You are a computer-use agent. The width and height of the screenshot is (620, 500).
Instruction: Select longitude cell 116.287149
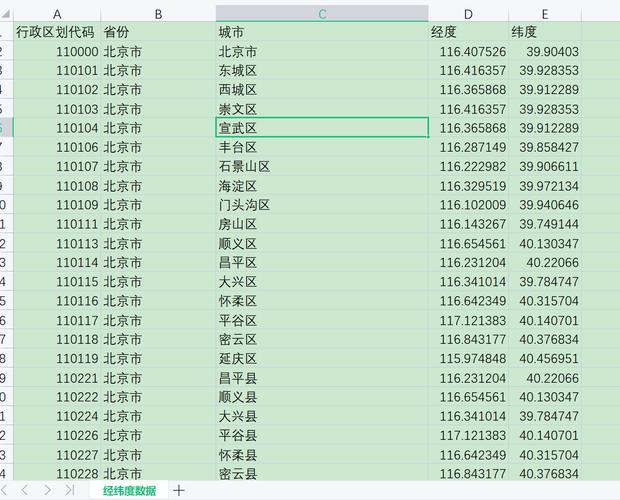tap(468, 147)
